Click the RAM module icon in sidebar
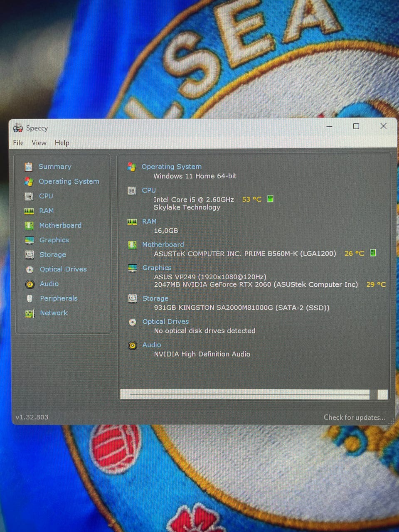This screenshot has width=399, height=532. pos(29,211)
